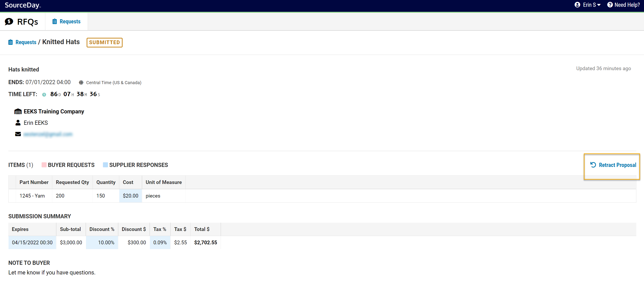Click the Central Time (US & Canada) label
The height and width of the screenshot is (281, 644).
click(x=114, y=83)
